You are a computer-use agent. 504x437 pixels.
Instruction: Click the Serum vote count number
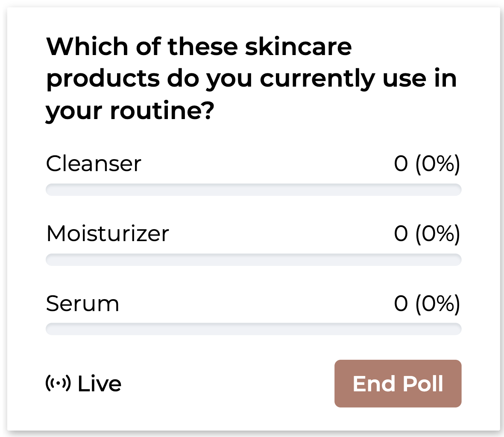click(x=401, y=303)
